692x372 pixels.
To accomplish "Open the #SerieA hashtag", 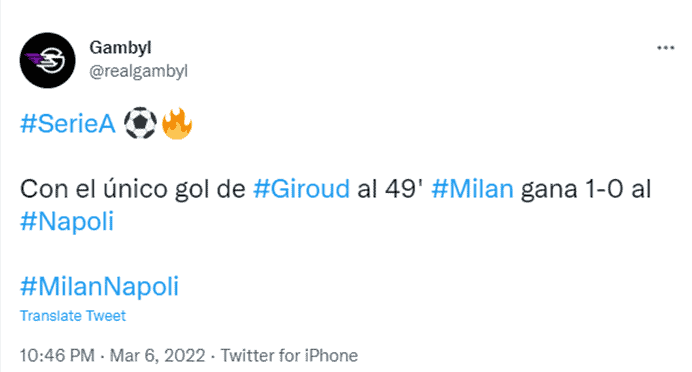I will coord(68,123).
